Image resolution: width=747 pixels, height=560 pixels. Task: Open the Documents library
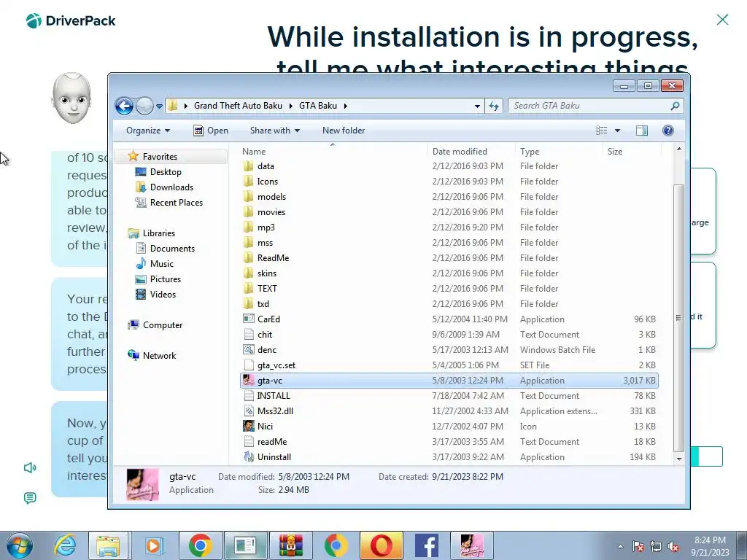tap(172, 249)
